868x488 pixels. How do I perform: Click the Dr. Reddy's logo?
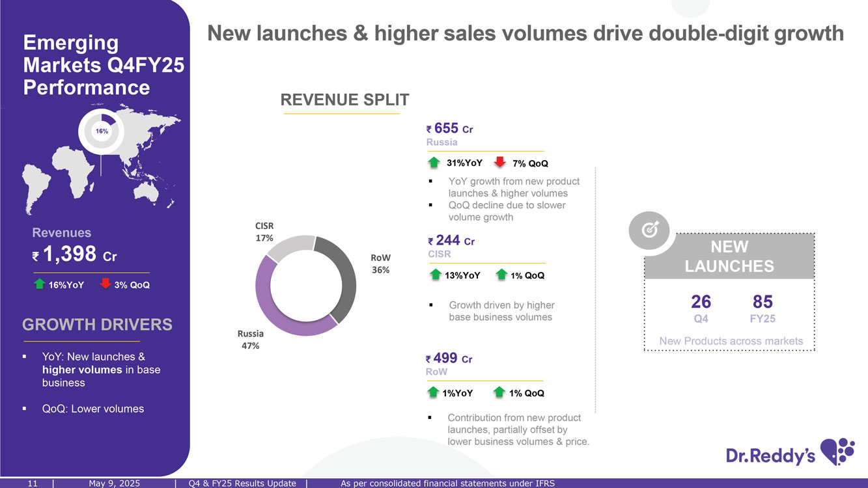(x=790, y=453)
